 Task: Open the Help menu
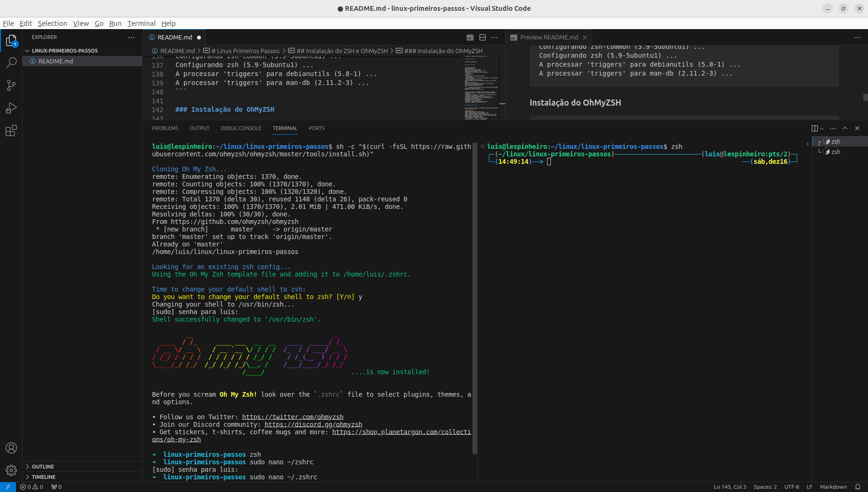pyautogui.click(x=168, y=23)
